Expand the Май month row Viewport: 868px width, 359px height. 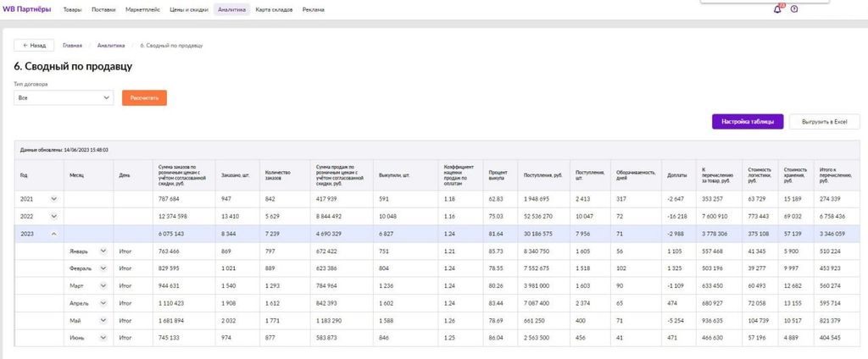click(103, 320)
